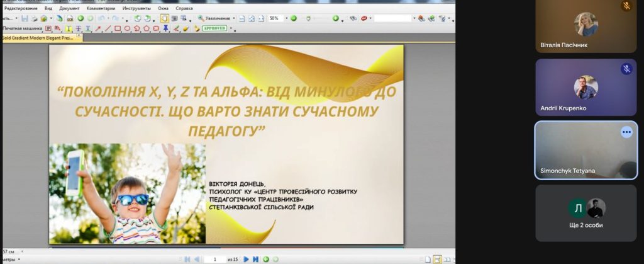Jump to last page button
The image size is (644, 264).
(x=255, y=259)
